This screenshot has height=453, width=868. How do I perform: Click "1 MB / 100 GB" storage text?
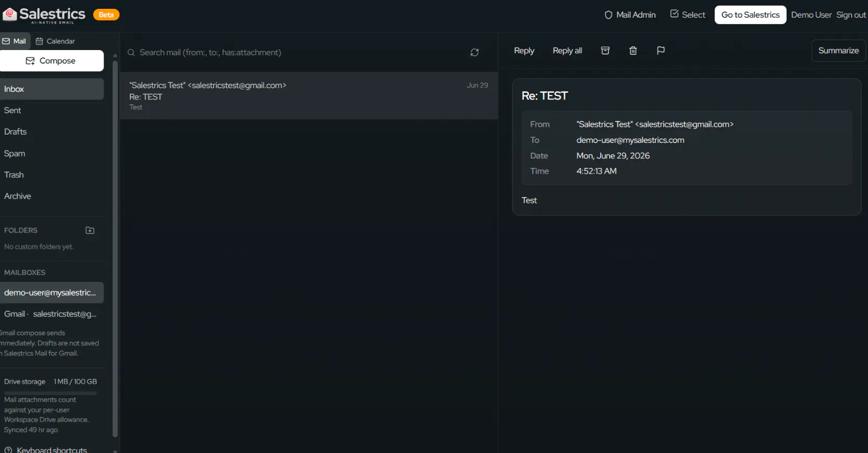(x=76, y=382)
